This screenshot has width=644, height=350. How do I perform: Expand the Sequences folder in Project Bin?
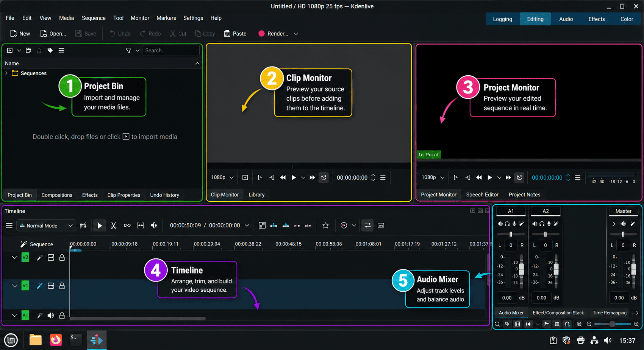[x=6, y=73]
